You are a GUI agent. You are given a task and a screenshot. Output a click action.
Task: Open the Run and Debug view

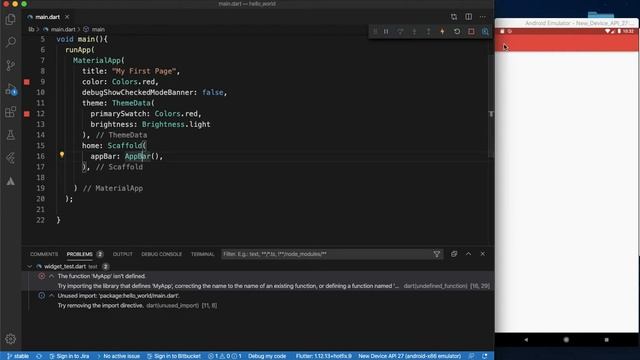tap(11, 89)
